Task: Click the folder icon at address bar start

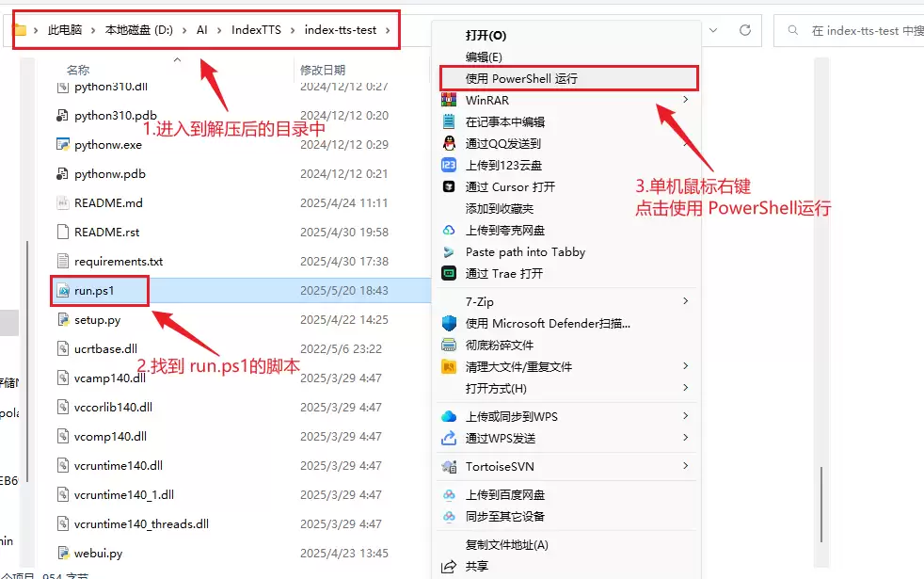Action: [x=20, y=29]
